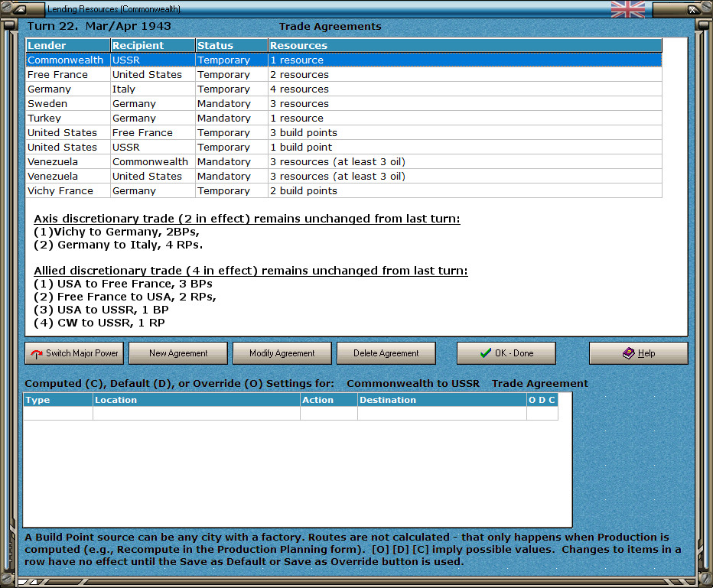Click Delete Agreement button

tap(386, 353)
